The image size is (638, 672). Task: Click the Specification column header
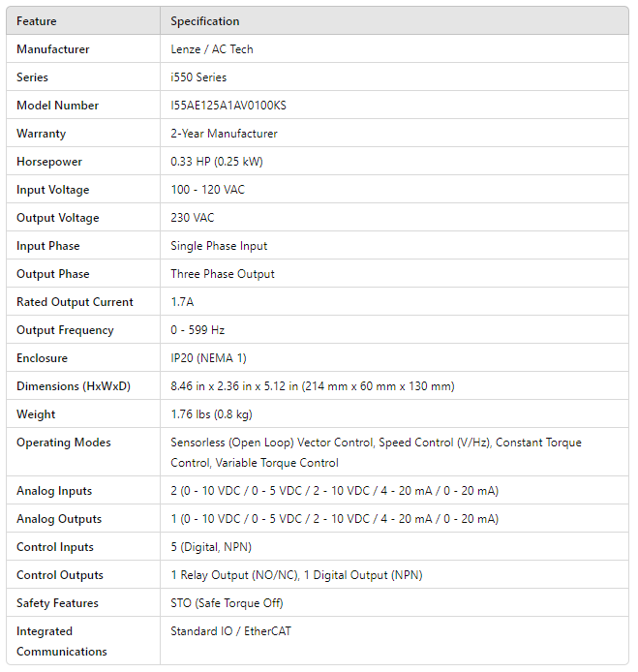[x=205, y=21]
